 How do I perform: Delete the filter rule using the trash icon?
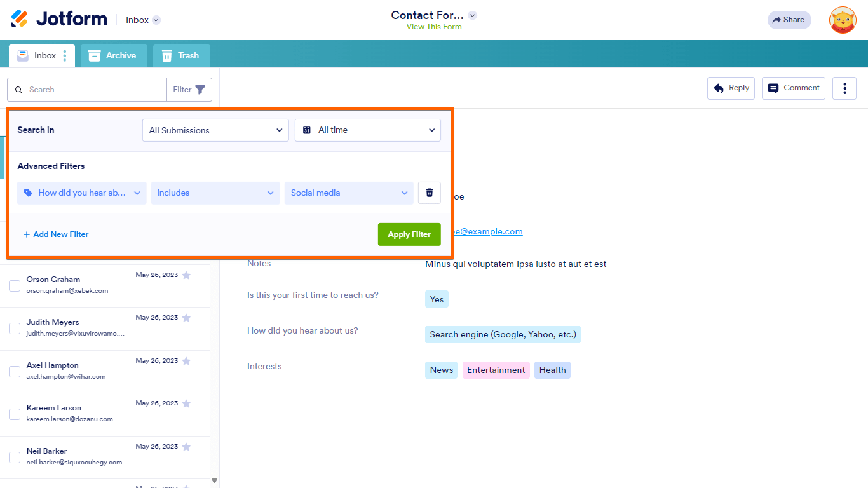(429, 193)
